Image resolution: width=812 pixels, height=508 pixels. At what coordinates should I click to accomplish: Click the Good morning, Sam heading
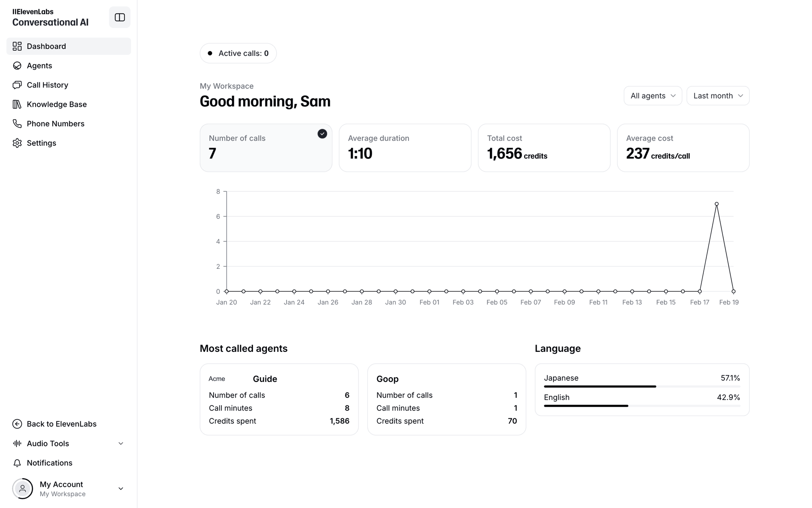pos(265,102)
